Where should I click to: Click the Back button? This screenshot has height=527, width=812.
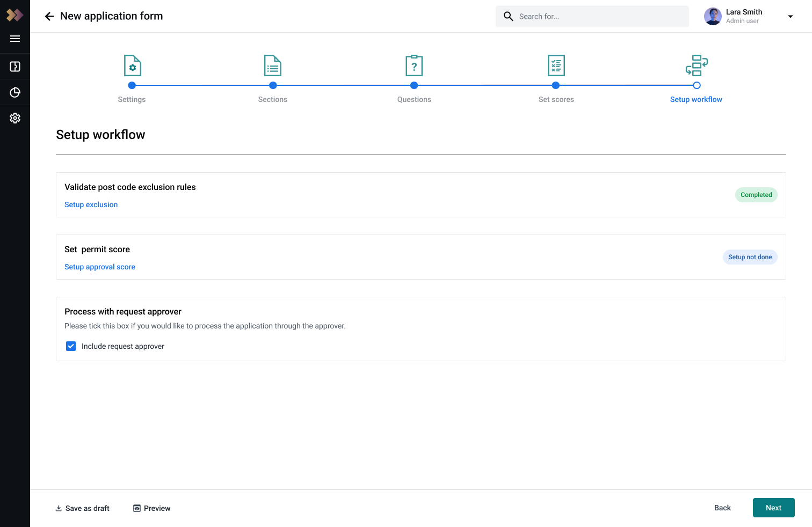722,508
